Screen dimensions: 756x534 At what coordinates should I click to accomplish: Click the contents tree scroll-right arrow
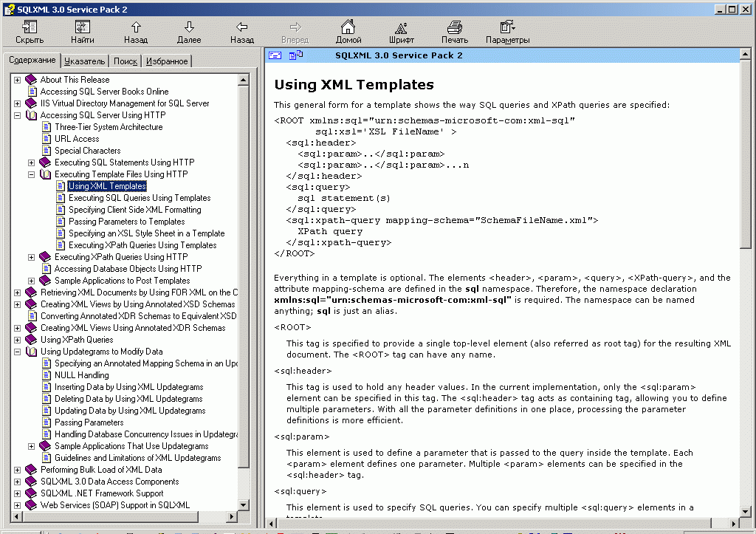click(232, 516)
